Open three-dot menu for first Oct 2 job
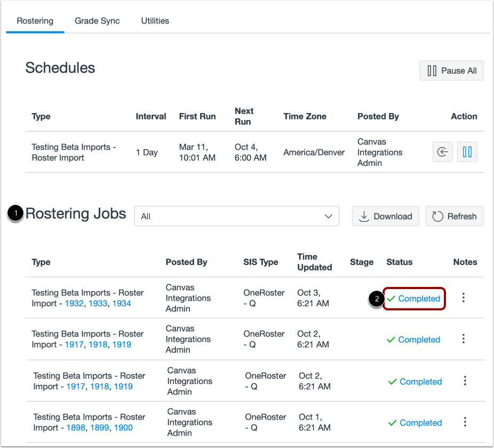494x448 pixels. click(464, 339)
